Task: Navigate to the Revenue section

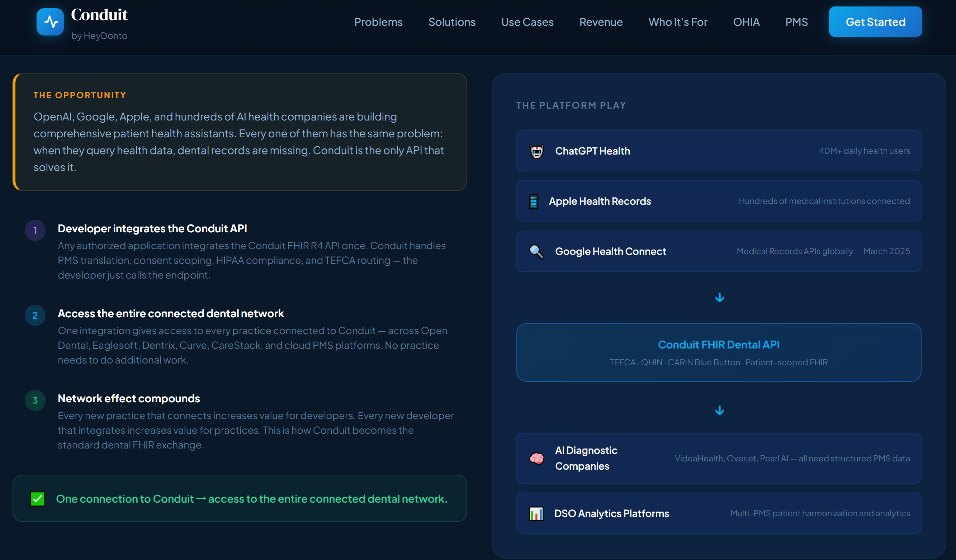Action: point(601,22)
